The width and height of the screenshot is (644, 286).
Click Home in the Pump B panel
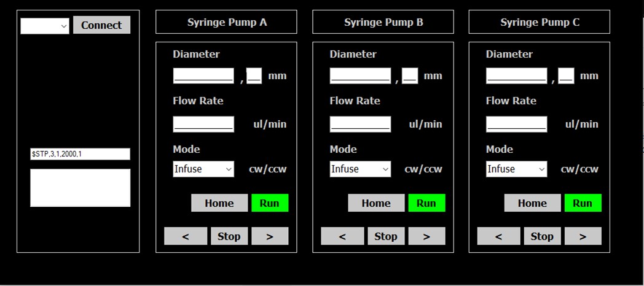tap(376, 203)
